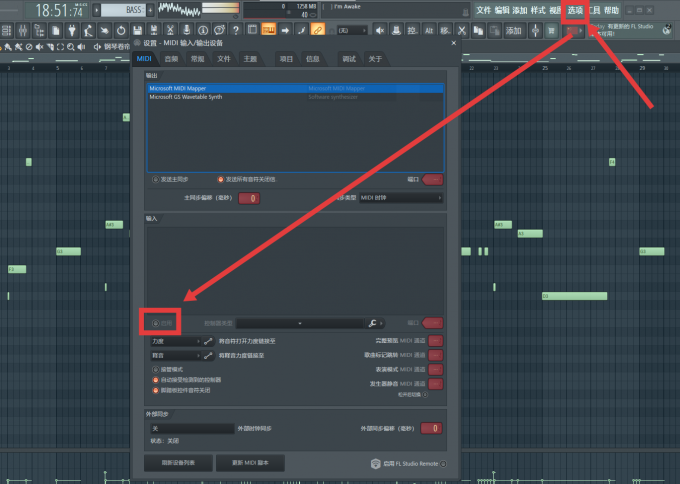Toggle the send all notes off option
This screenshot has height=484, width=680.
(220, 180)
